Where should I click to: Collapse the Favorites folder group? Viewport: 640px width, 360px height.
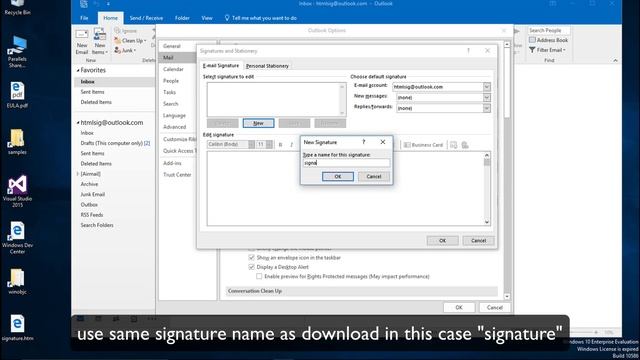(78, 70)
